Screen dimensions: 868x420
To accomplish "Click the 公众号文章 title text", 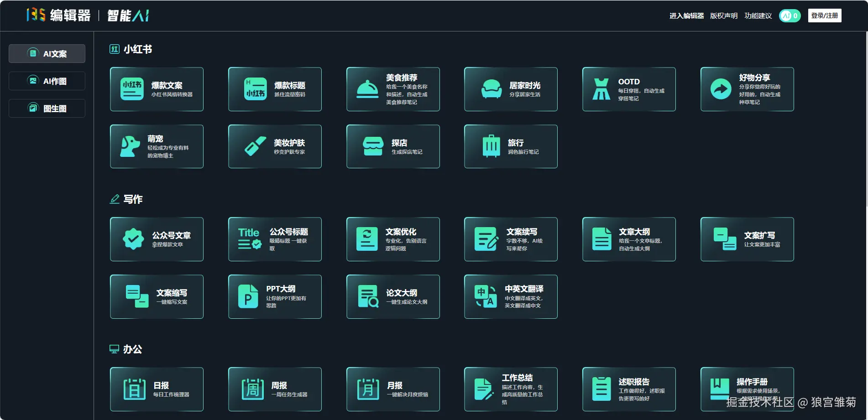I will click(x=172, y=235).
